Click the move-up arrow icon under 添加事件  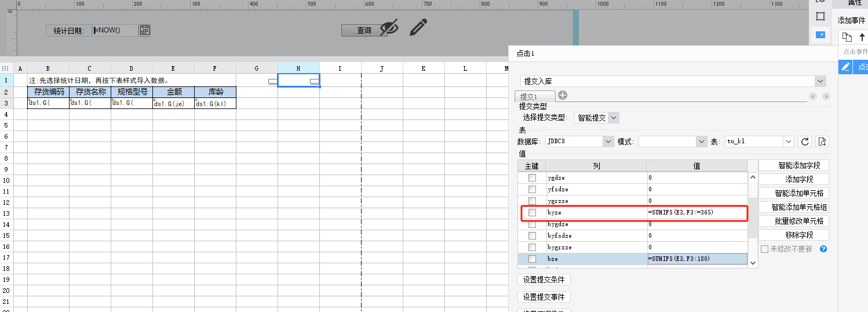click(862, 38)
